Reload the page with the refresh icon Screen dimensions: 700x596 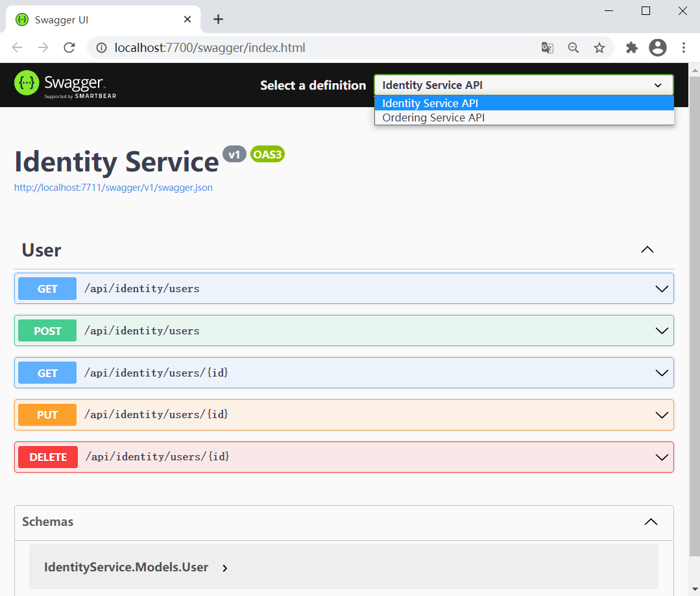[69, 47]
